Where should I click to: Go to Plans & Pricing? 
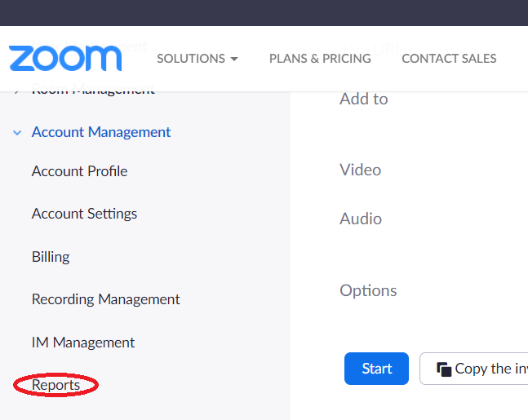(320, 59)
